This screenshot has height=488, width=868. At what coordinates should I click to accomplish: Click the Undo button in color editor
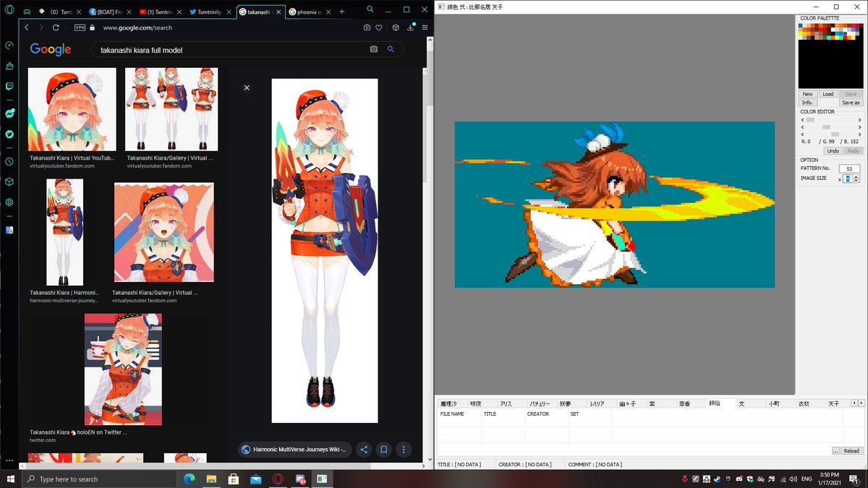tap(833, 151)
